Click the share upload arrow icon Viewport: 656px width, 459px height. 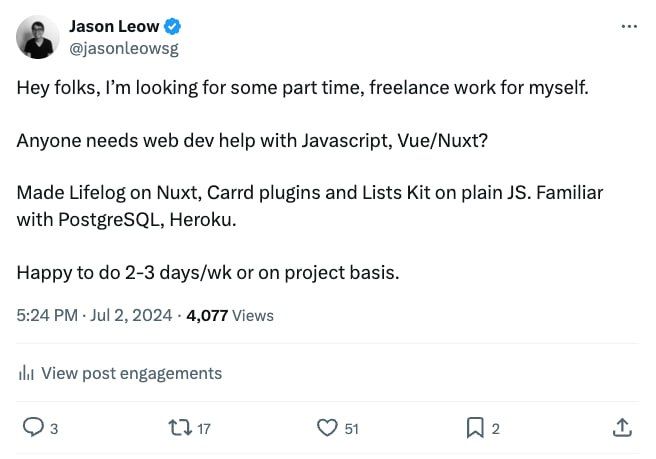pos(622,428)
